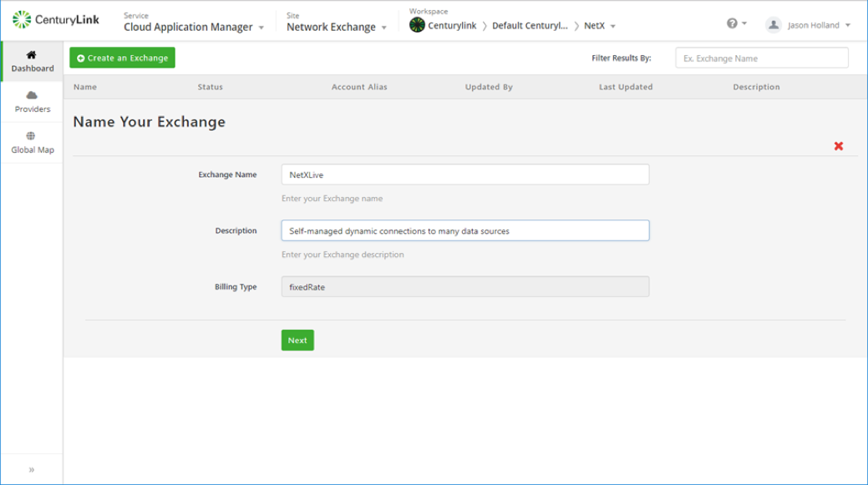
Task: Open the help question mark menu
Action: click(x=736, y=23)
